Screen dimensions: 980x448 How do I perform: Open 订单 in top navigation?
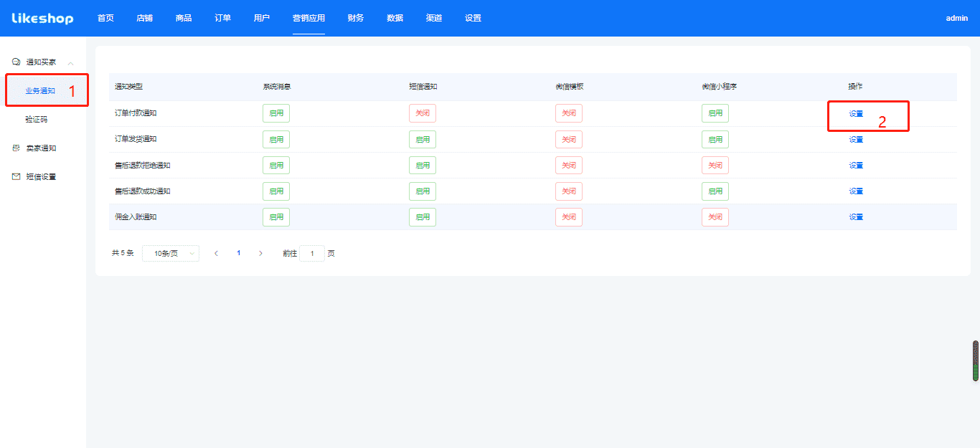[222, 18]
